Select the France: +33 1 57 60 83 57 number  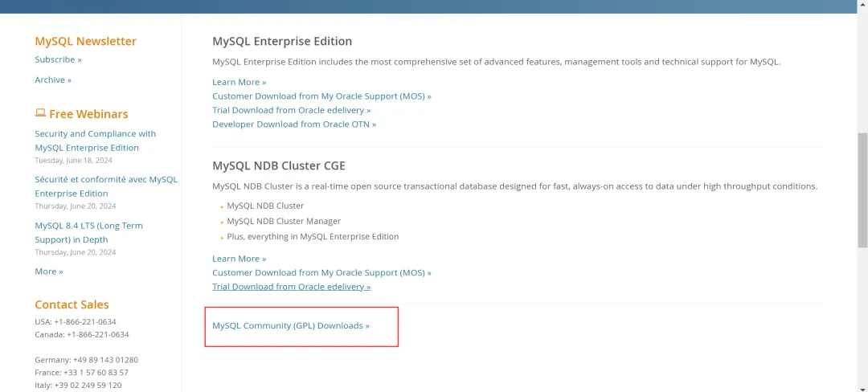81,372
